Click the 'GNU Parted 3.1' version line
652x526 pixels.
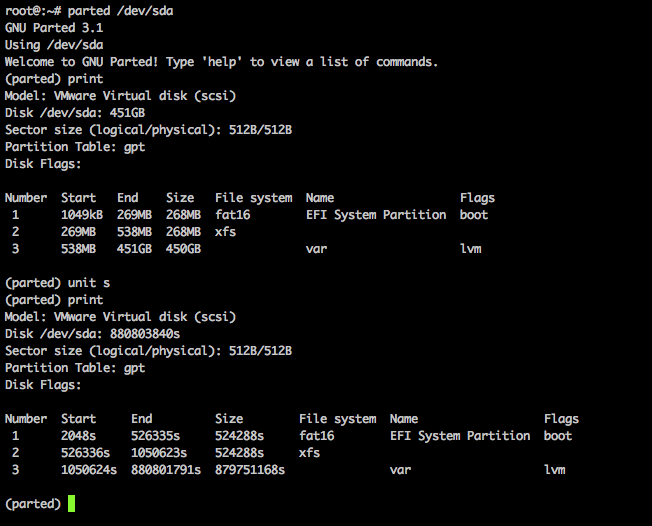click(x=54, y=28)
